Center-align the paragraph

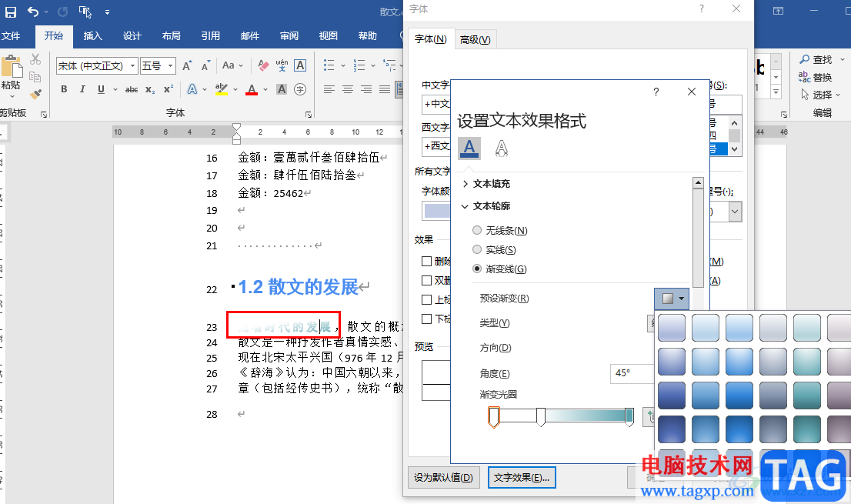click(x=347, y=89)
